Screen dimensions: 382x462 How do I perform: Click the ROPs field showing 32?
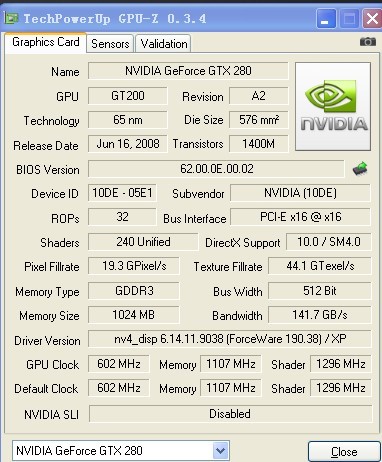(122, 217)
